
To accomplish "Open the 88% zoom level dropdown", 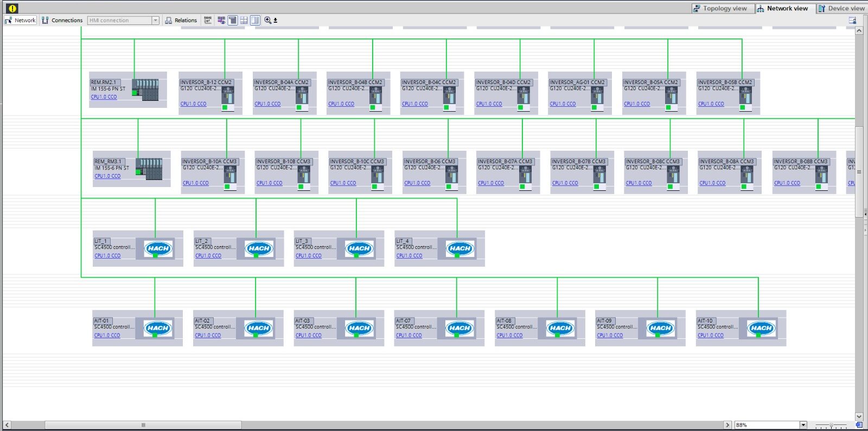I will 803,425.
